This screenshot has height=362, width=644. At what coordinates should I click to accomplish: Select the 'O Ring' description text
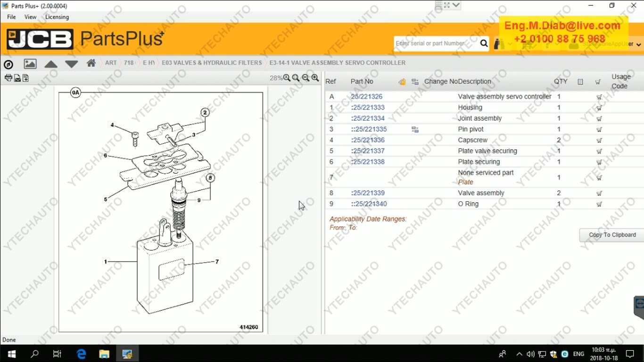(x=468, y=204)
